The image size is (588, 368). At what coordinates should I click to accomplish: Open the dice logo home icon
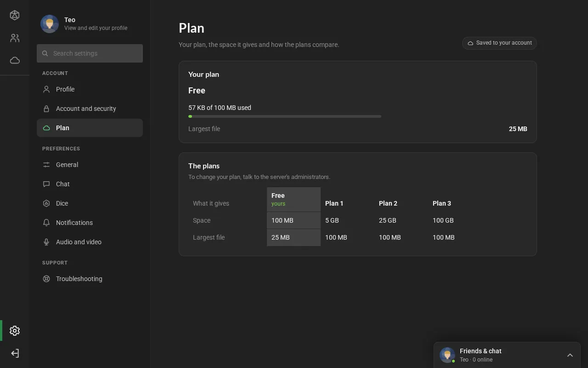point(15,15)
